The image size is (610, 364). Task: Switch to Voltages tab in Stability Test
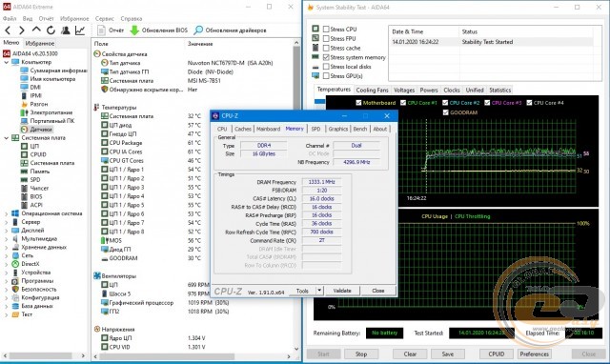(404, 90)
